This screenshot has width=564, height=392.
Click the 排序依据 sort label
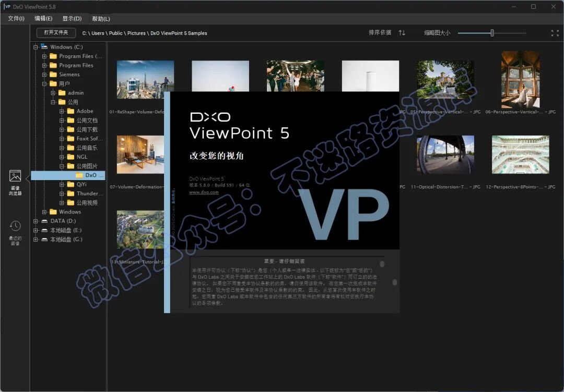[380, 33]
